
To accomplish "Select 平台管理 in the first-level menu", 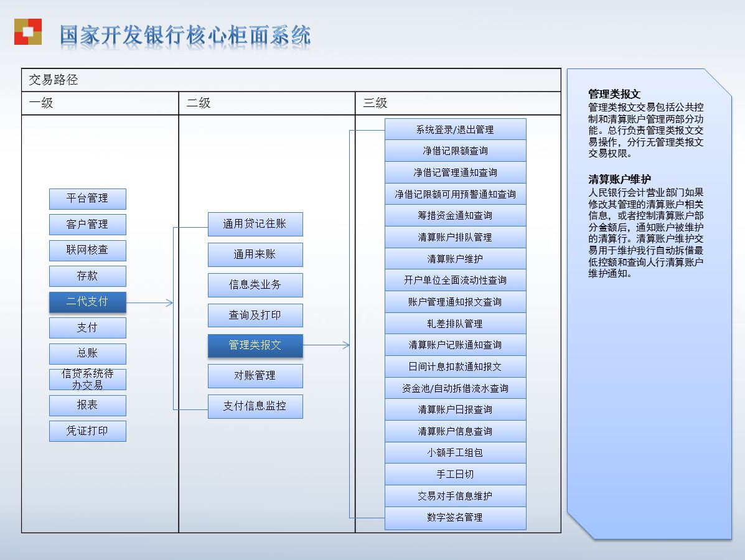I will pyautogui.click(x=87, y=198).
